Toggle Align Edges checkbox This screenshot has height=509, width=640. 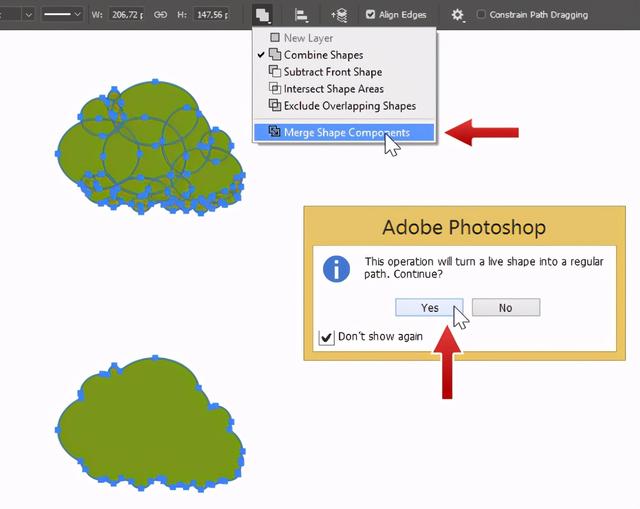370,15
